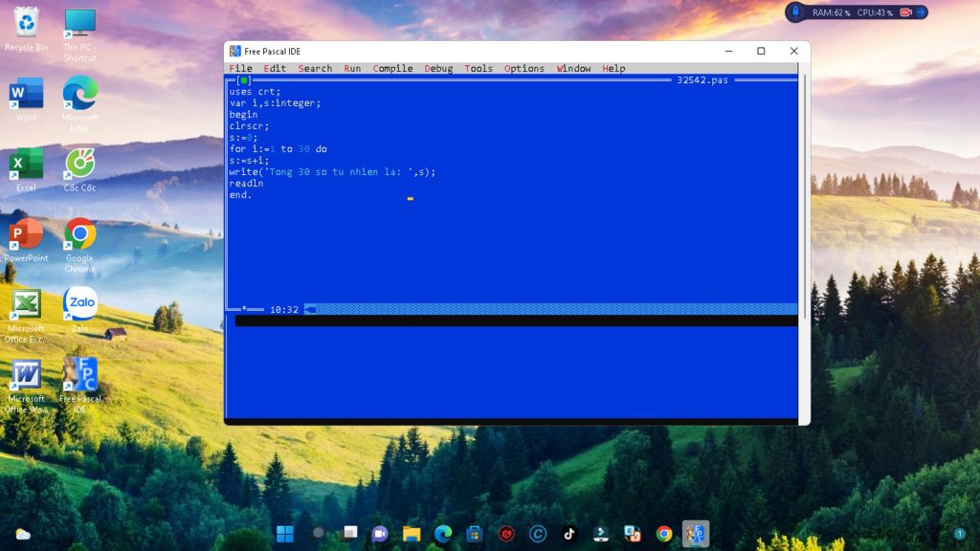Open the Options menu
The width and height of the screenshot is (980, 551).
coord(523,69)
